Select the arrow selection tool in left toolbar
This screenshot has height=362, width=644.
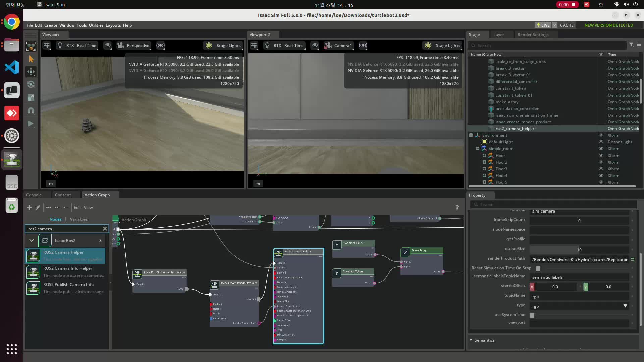tap(31, 59)
